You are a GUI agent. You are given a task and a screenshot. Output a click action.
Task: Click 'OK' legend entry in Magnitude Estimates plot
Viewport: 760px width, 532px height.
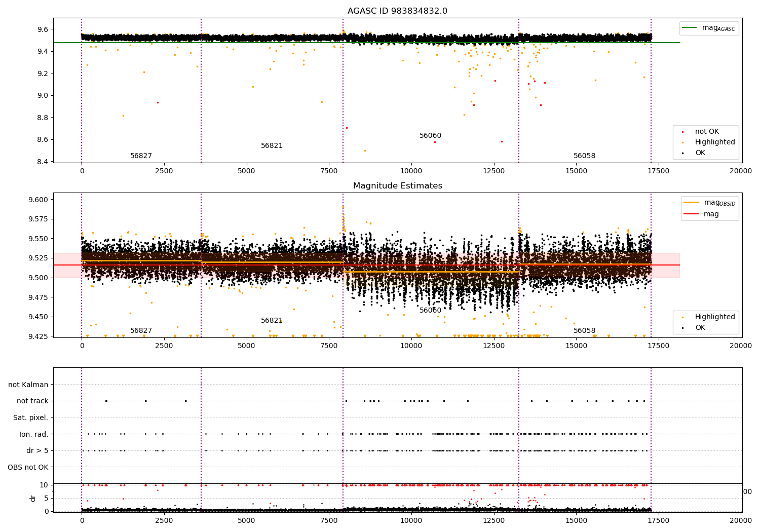point(700,327)
